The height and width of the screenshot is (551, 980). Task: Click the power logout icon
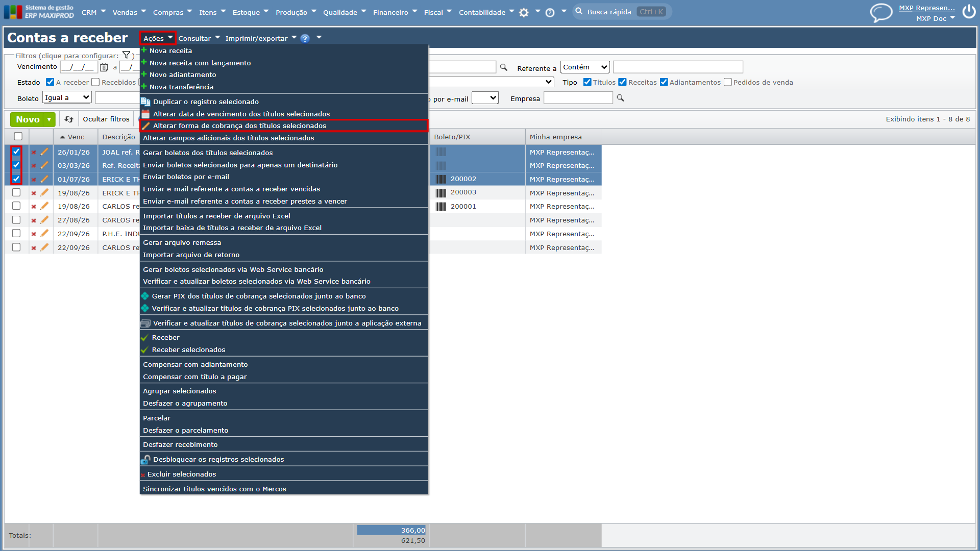(x=969, y=11)
